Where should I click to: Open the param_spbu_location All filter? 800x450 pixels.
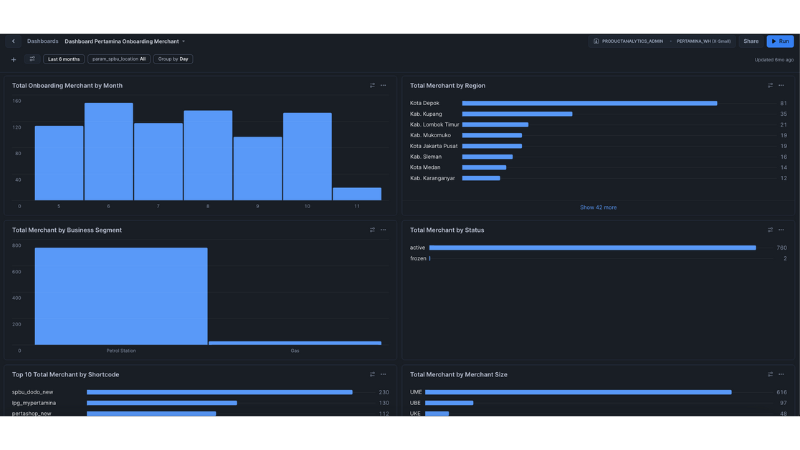[119, 59]
